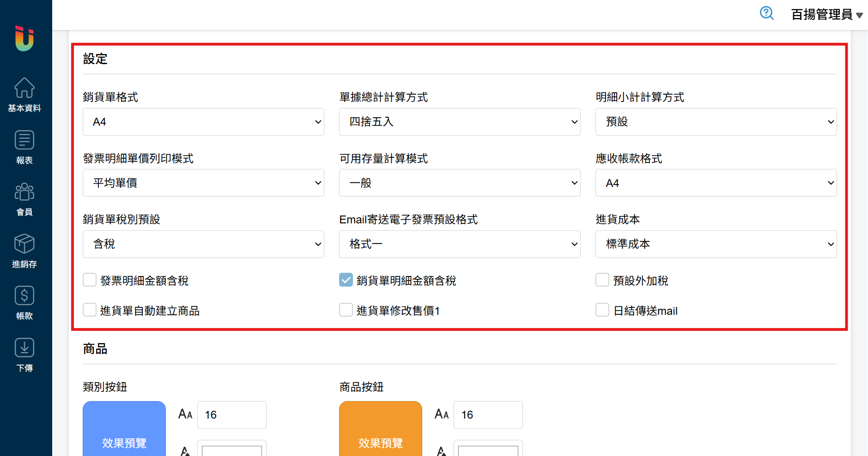Click the 商品按鈕 font size field

tap(488, 415)
